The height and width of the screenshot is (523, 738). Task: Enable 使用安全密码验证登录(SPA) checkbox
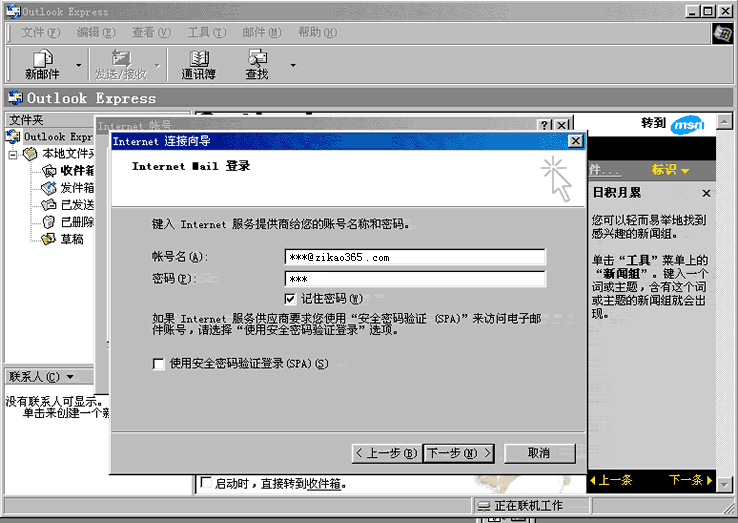coord(159,364)
